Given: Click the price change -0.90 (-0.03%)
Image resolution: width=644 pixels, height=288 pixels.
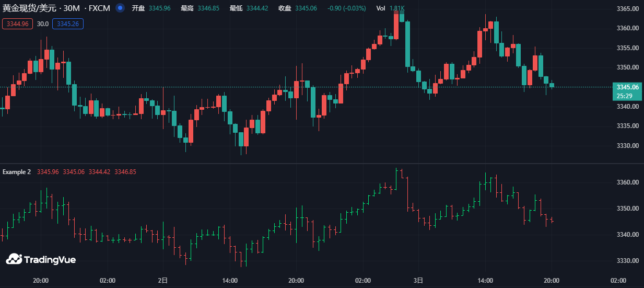Looking at the screenshot, I should coord(347,8).
